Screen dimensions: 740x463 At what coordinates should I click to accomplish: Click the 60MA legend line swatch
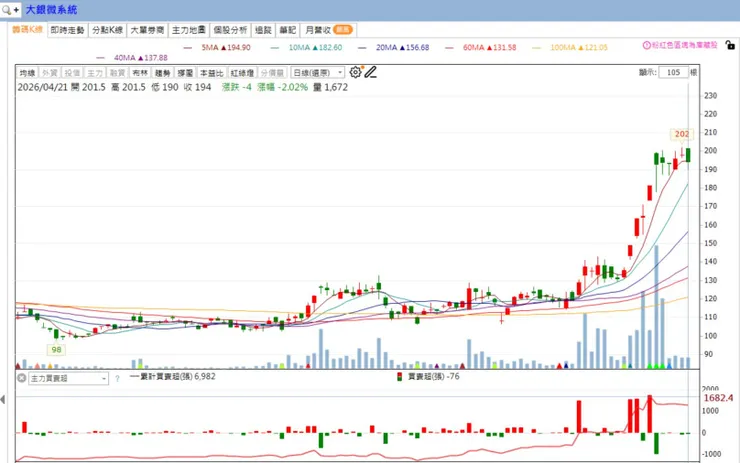(449, 48)
